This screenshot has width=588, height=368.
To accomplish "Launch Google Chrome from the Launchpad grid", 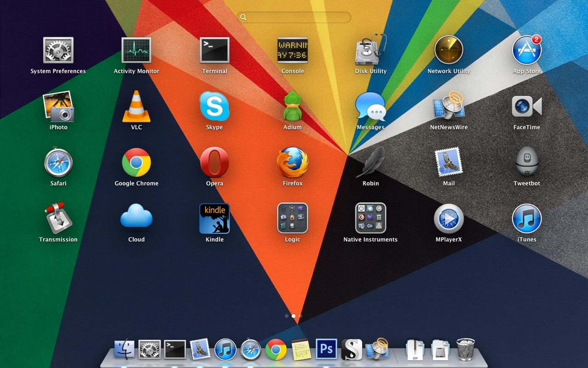I will pos(136,162).
